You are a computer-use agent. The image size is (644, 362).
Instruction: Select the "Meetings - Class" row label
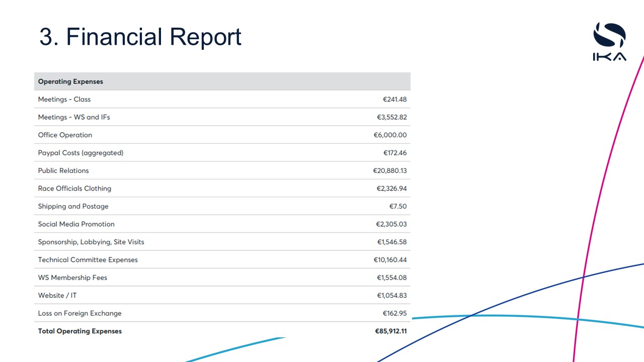64,100
